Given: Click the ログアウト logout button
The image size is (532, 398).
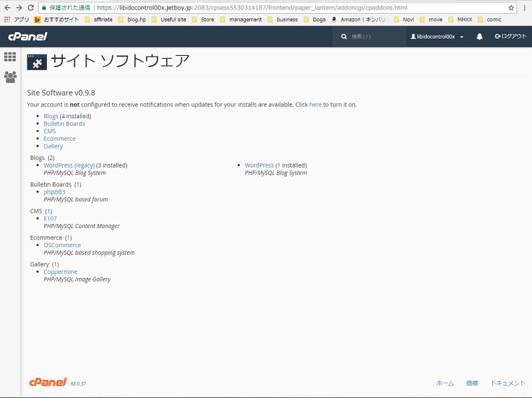Looking at the screenshot, I should pos(511,36).
